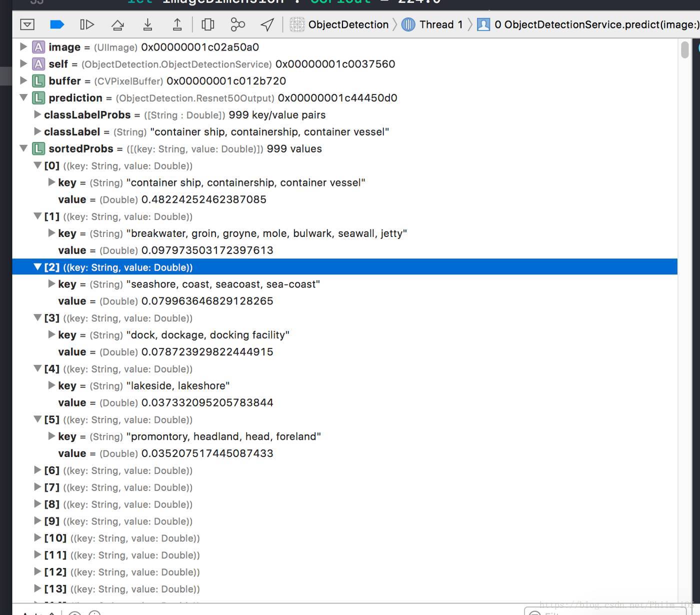Expand sortedProbs element [11]
This screenshot has height=615, width=700.
point(37,555)
